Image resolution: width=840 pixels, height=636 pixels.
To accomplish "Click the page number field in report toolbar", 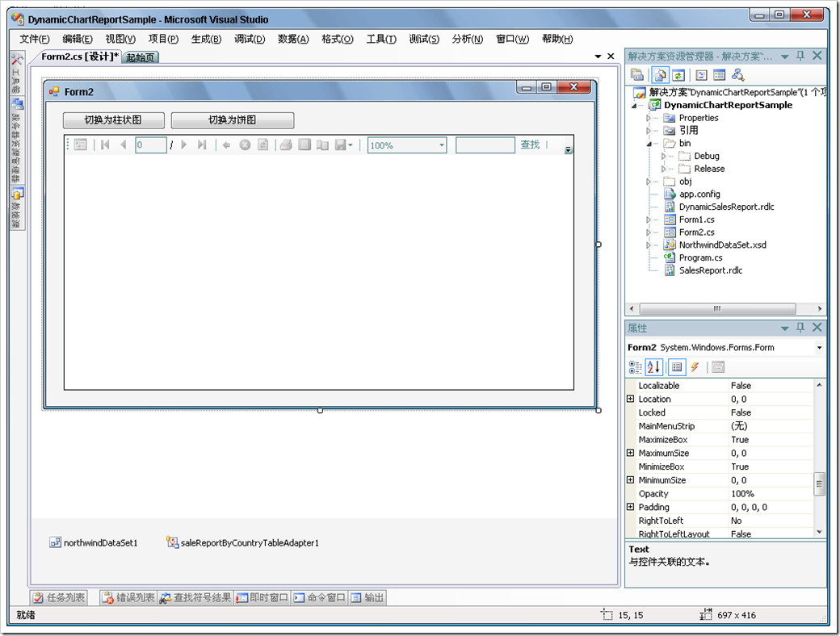I will coord(151,145).
